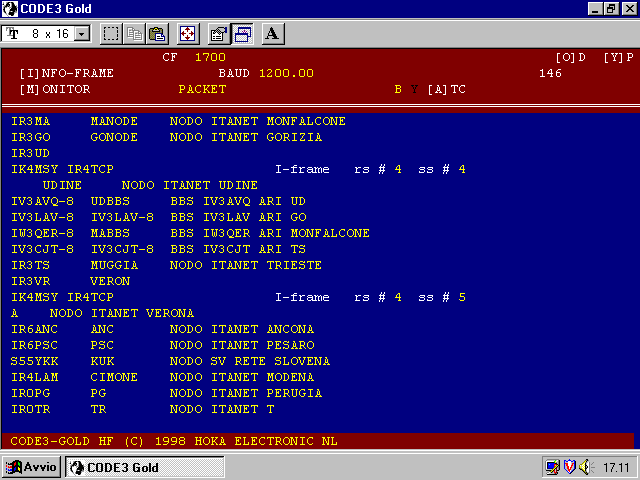Click the Background toolbar icon
Image resolution: width=640 pixels, height=480 pixels.
(x=243, y=33)
